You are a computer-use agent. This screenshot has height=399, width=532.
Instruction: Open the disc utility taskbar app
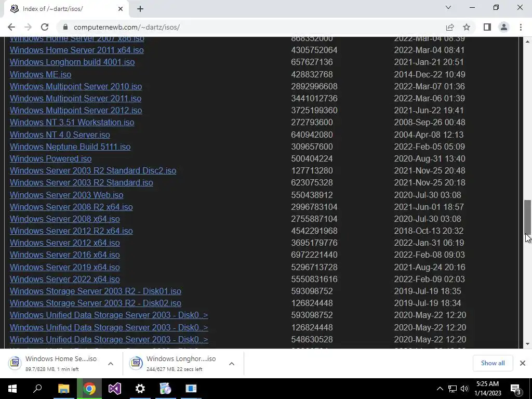pos(166,389)
